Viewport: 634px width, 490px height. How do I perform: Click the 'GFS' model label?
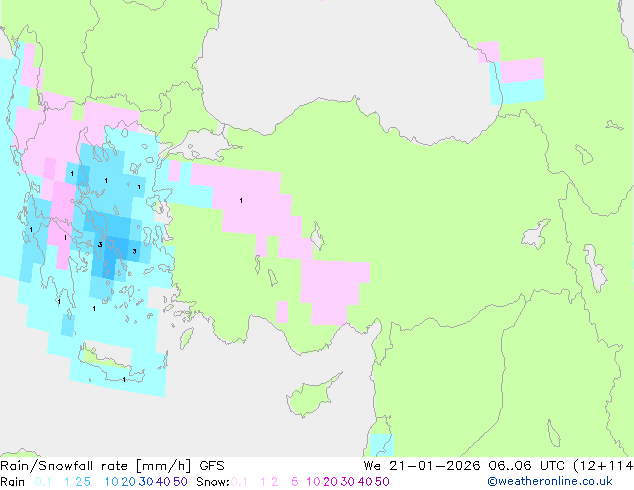click(x=212, y=466)
